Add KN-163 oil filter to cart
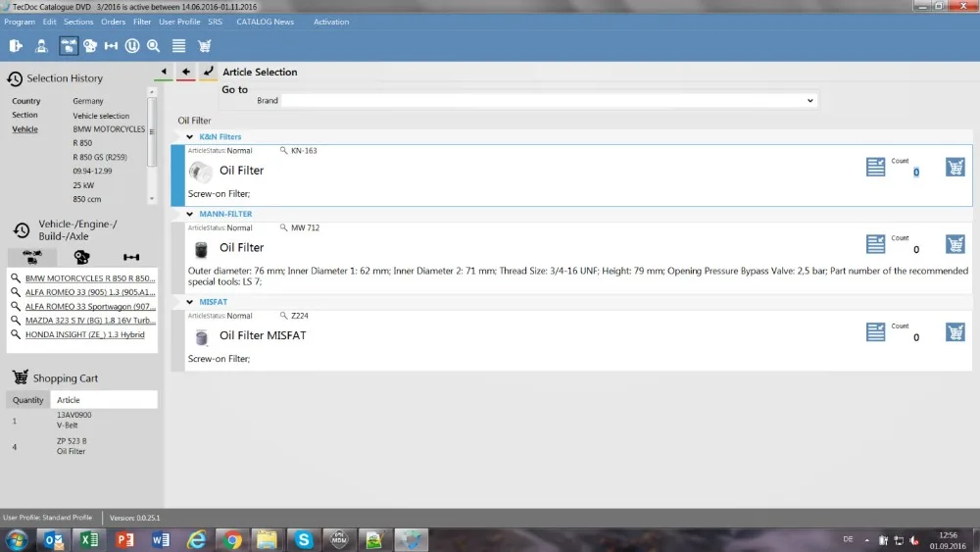The width and height of the screenshot is (980, 552). [x=955, y=167]
